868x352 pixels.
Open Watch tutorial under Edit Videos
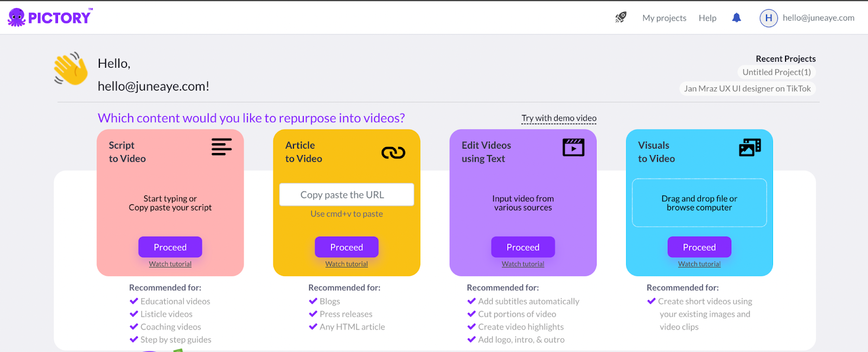coord(523,264)
